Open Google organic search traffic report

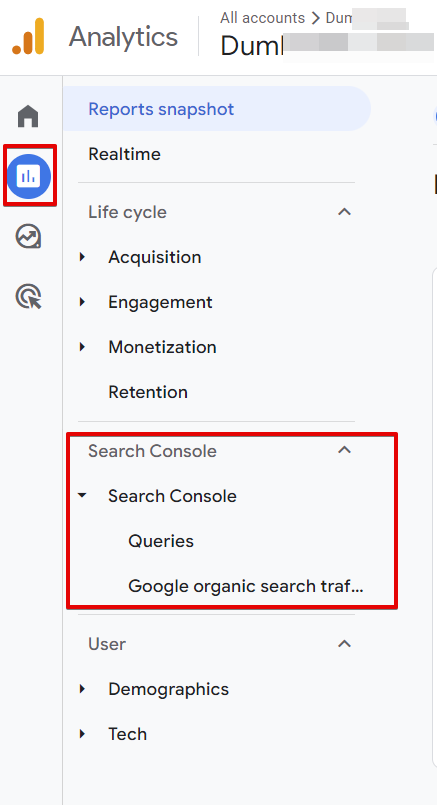click(245, 586)
